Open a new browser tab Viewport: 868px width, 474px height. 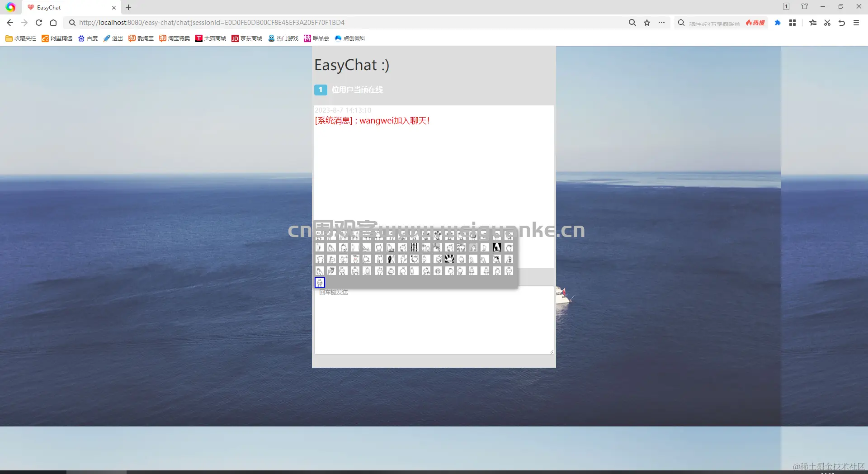tap(128, 7)
